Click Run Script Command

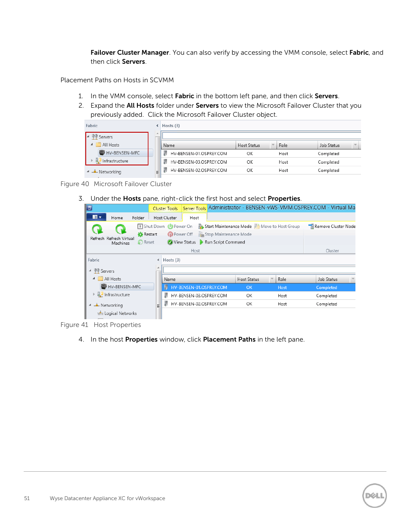click(x=222, y=242)
